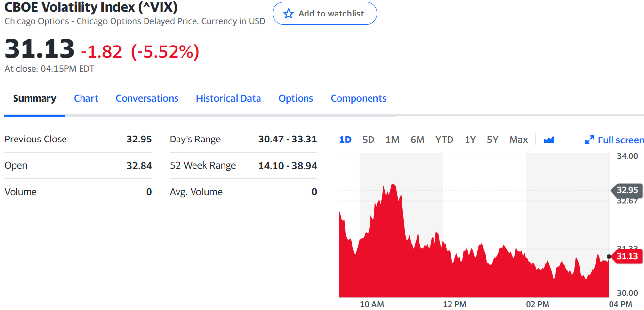644x310 pixels.
Task: Click the Previous Close value 32.95
Action: [139, 139]
